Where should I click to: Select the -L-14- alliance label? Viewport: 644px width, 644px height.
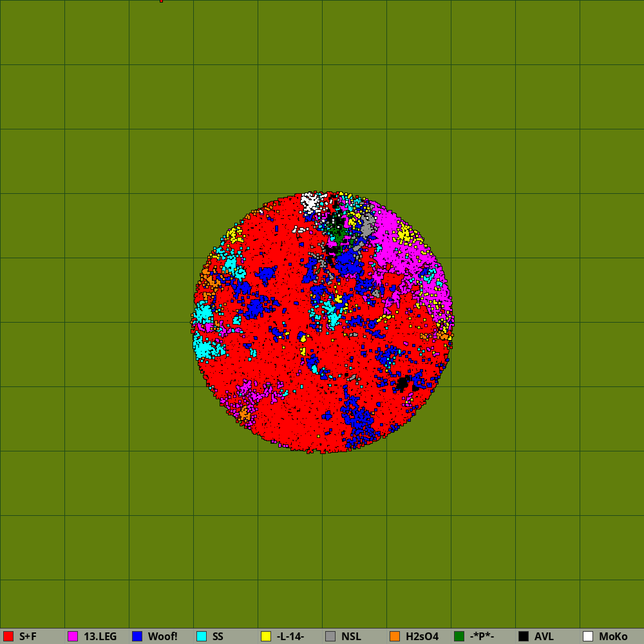(290, 637)
